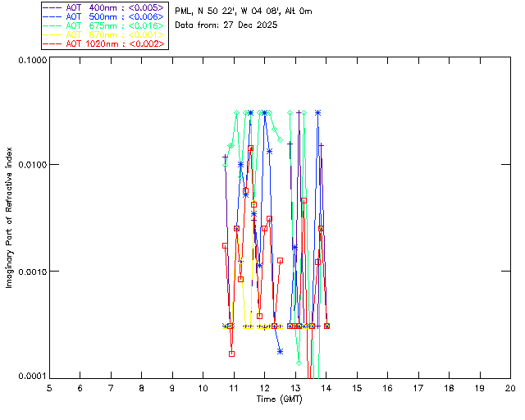Click the 0.0100 y-axis label
Screen dimensions: 525x420
[33, 165]
